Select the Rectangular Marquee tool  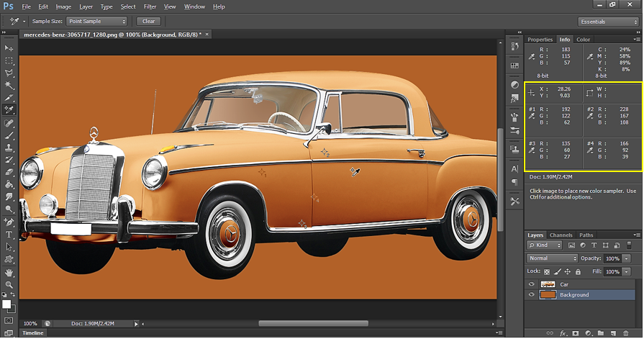tap(9, 60)
